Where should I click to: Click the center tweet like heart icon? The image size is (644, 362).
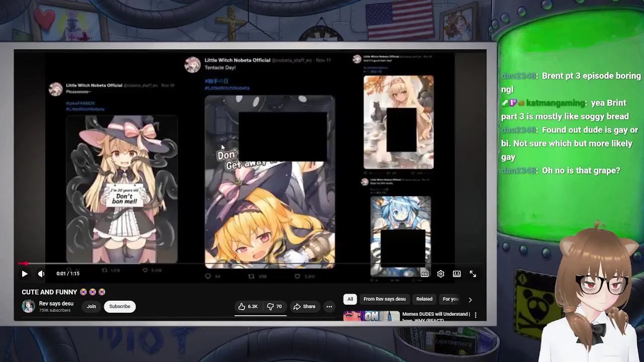(297, 277)
